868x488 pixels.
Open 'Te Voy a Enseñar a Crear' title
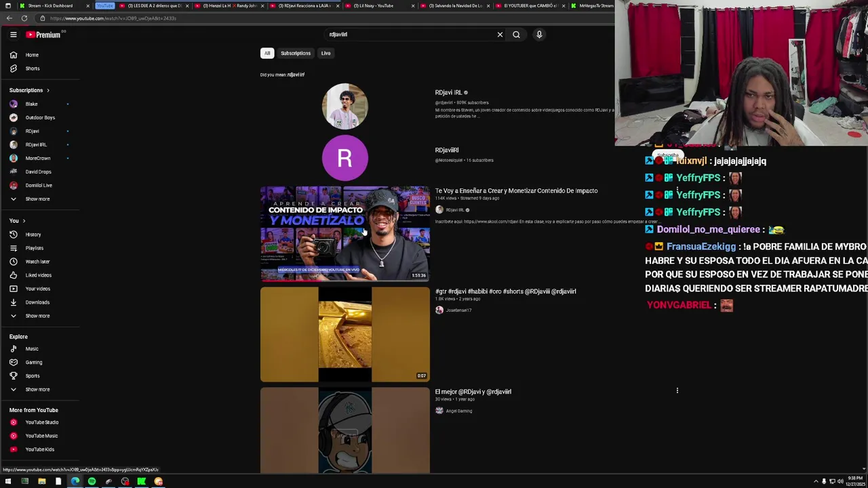point(516,191)
